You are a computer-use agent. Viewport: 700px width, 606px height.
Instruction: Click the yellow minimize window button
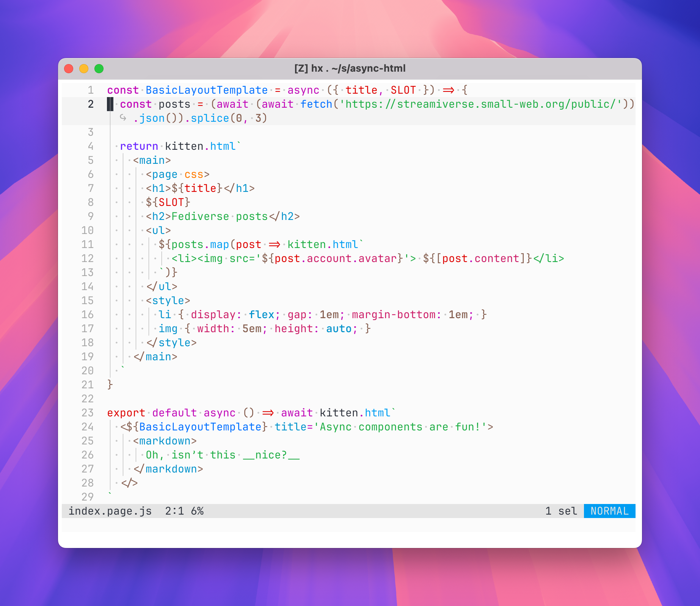point(84,69)
